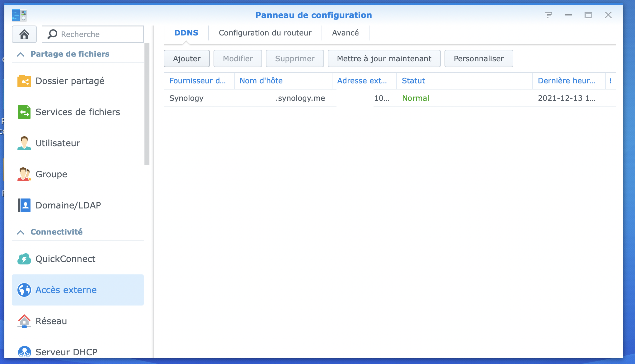Switch to the Avancé tab
This screenshot has width=635, height=364.
click(345, 33)
